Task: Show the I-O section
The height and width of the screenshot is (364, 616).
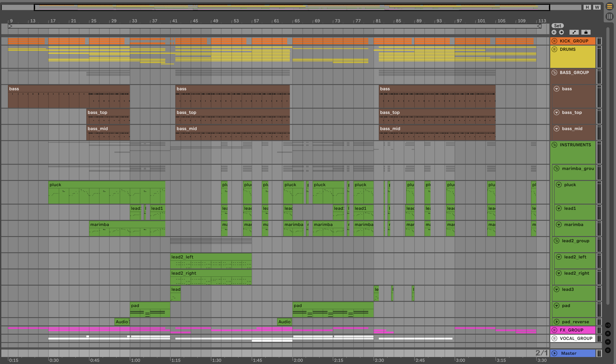Action: point(608,325)
